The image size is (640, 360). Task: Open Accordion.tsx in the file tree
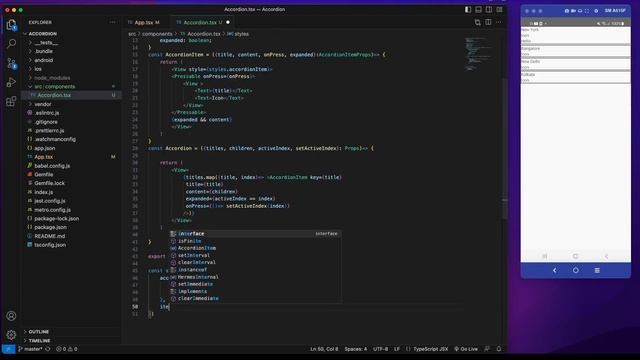coord(54,95)
